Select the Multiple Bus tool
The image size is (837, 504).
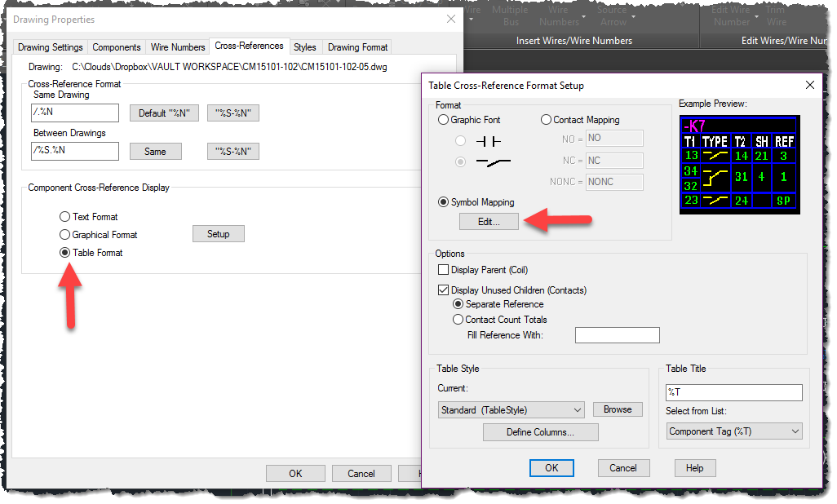pyautogui.click(x=510, y=16)
